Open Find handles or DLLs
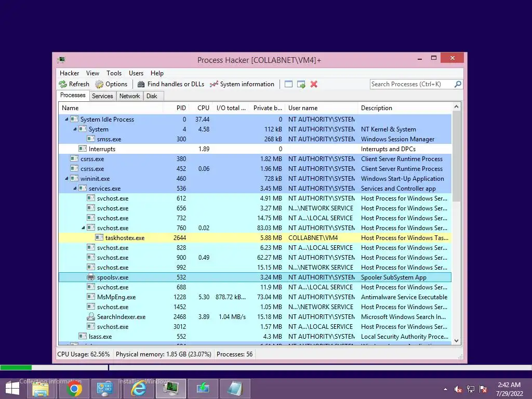 tap(170, 84)
